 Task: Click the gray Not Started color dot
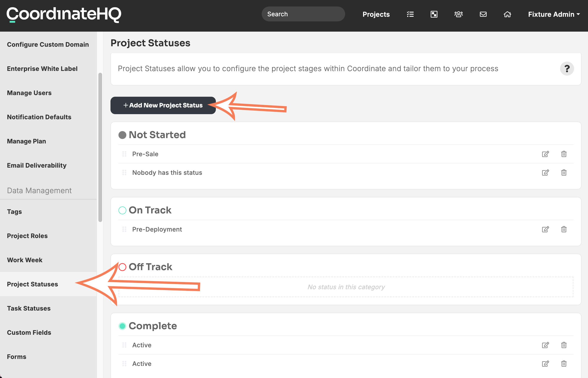click(122, 135)
